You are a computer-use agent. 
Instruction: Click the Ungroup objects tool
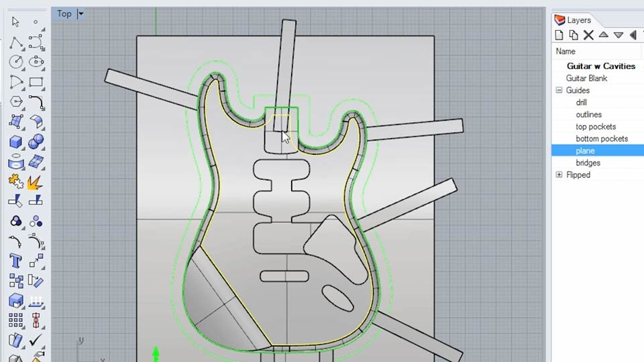point(36,222)
